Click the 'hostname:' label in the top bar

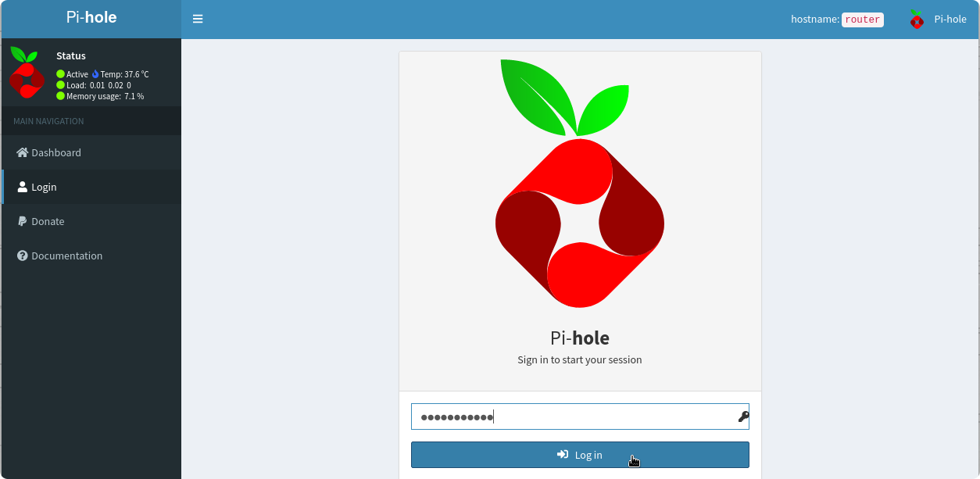(815, 20)
